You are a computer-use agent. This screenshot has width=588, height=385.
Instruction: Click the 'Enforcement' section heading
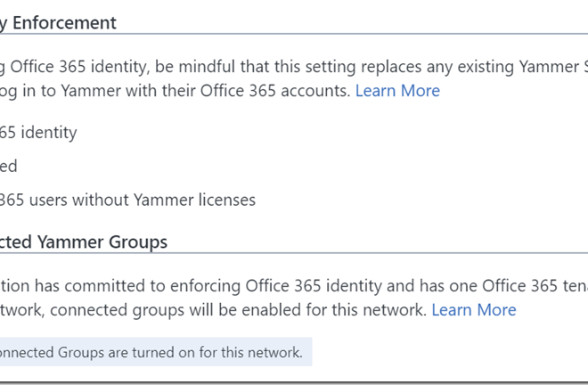click(x=64, y=23)
